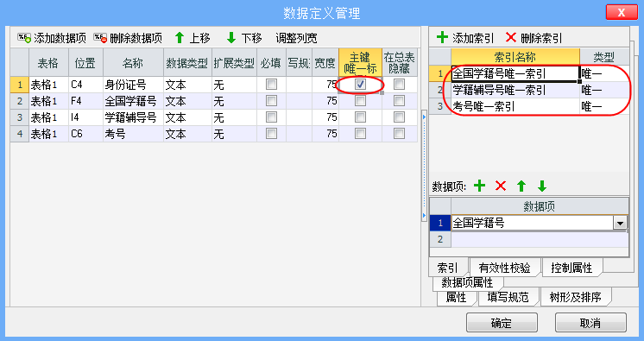This screenshot has height=341, width=644.
Task: Click the 主键唯一标 column header
Action: click(360, 62)
